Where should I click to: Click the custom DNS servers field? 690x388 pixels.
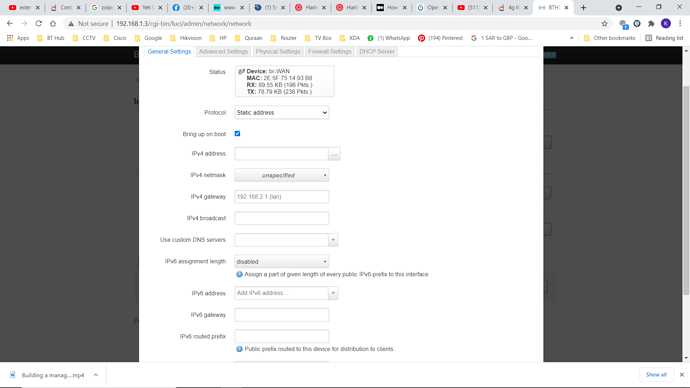click(x=282, y=240)
